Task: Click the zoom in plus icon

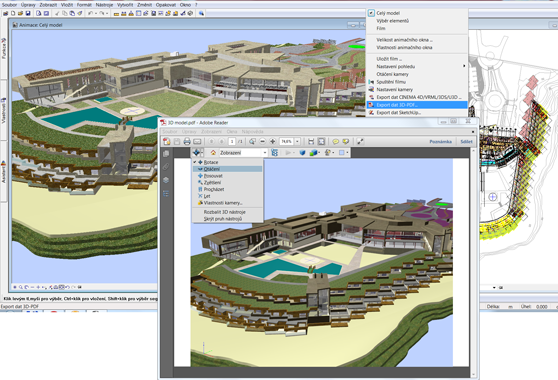Action: coord(273,142)
